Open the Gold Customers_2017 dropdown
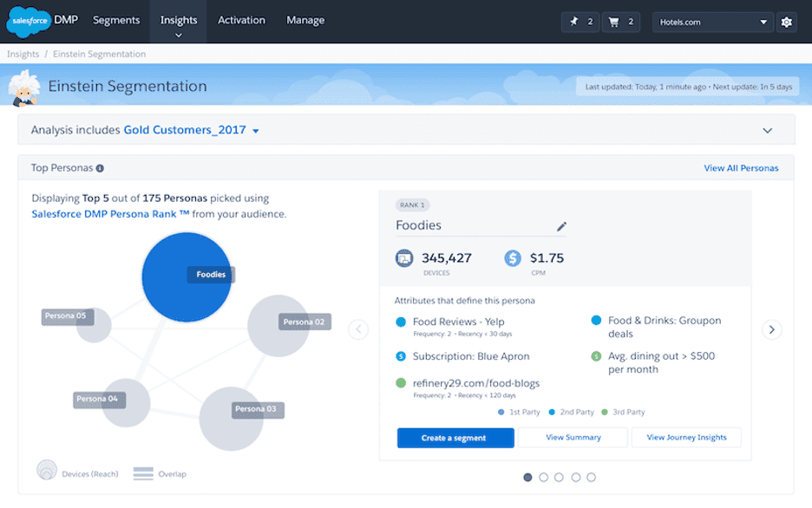Screen dimensions: 812x508 [254, 129]
